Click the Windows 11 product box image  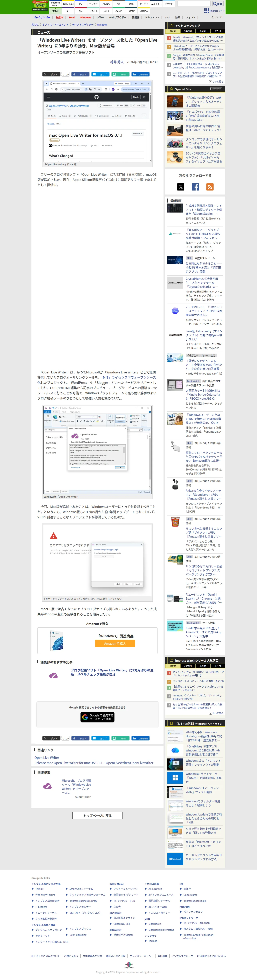click(x=56, y=640)
